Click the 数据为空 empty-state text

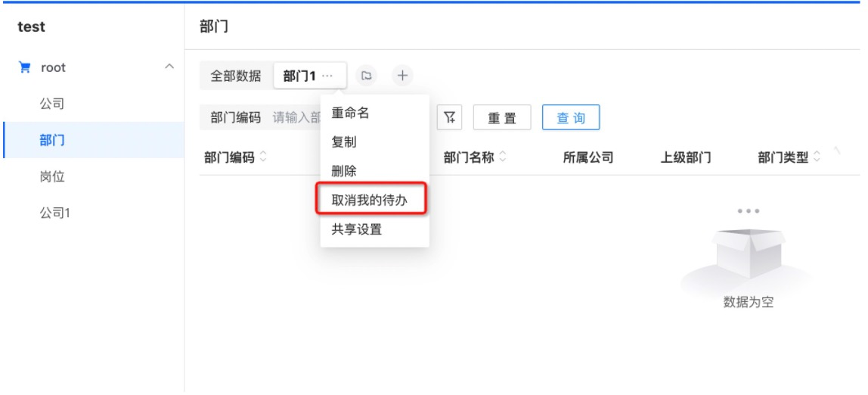pyautogui.click(x=748, y=303)
